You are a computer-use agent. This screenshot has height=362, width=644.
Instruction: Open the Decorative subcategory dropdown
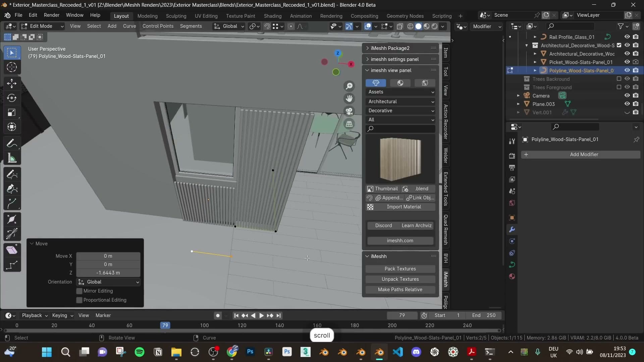[x=400, y=111]
